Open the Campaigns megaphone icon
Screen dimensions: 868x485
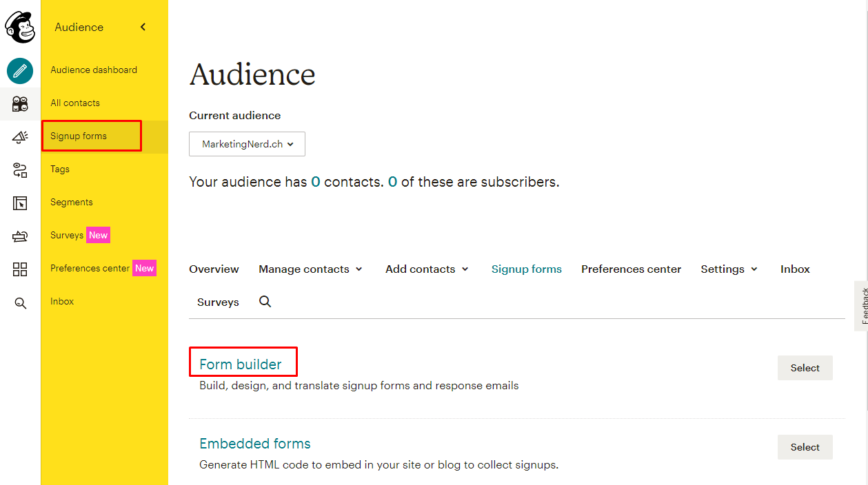click(20, 137)
